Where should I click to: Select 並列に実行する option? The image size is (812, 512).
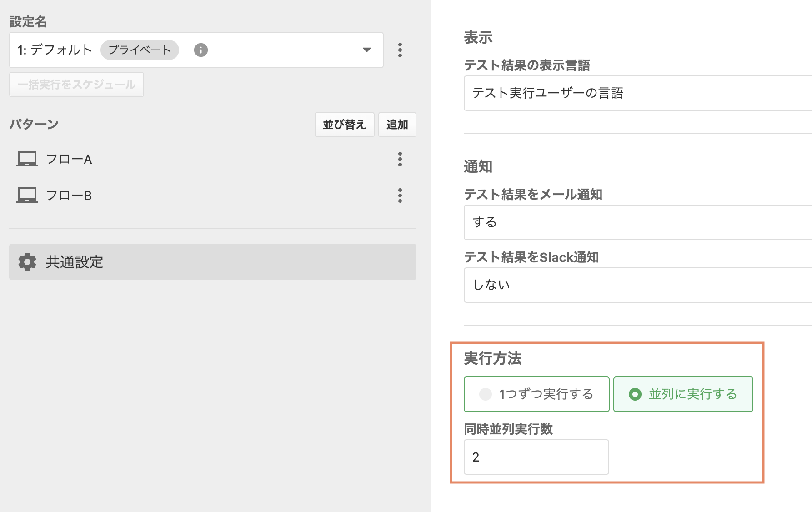(683, 394)
